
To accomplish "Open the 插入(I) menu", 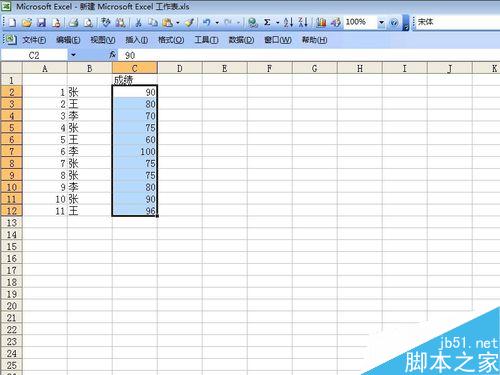I will coord(137,40).
